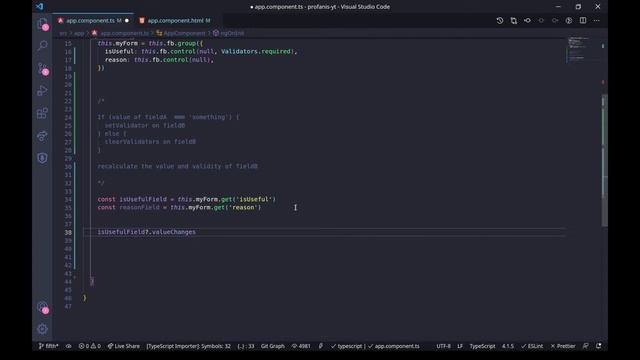Click the feedback icon in the status bar
This screenshot has height=360, width=640.
click(586, 346)
